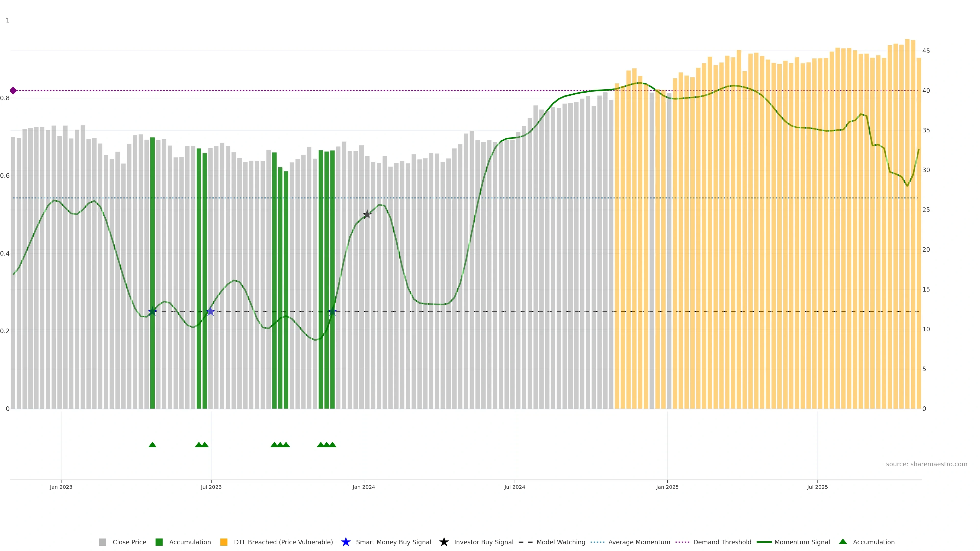The width and height of the screenshot is (980, 551).
Task: Click the Jul 2025 x-axis label
Action: (x=817, y=487)
